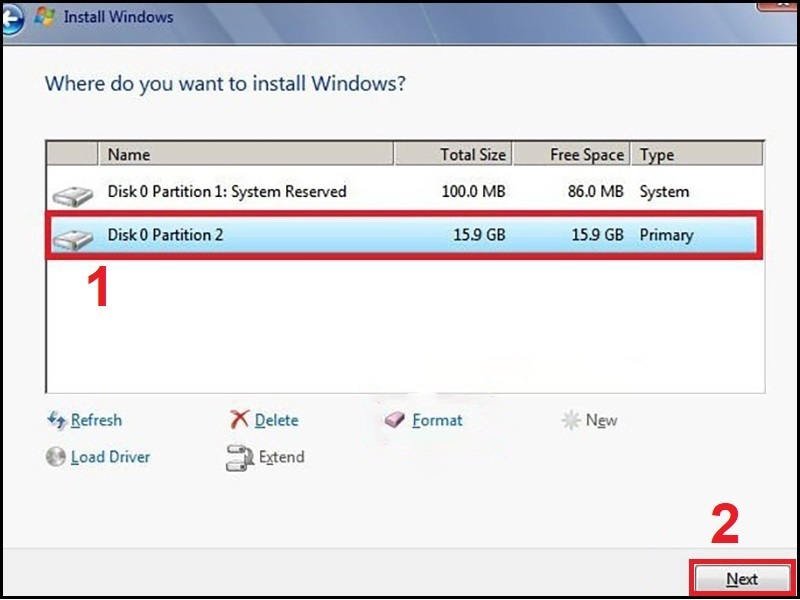Click the Install Windows title bar icon

tap(46, 17)
